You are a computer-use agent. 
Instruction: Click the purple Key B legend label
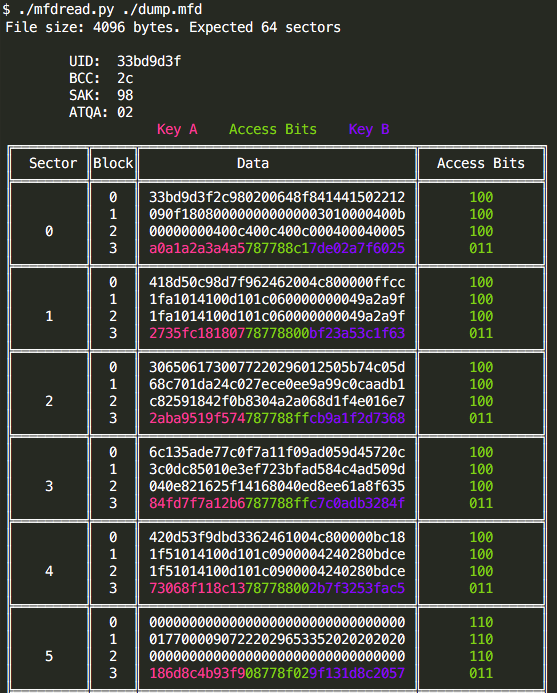point(369,129)
